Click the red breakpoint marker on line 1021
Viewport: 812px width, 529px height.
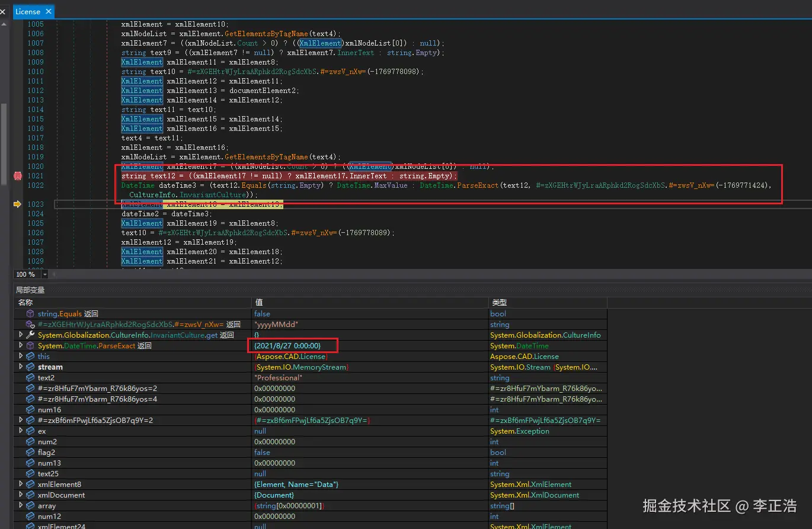[x=17, y=176]
